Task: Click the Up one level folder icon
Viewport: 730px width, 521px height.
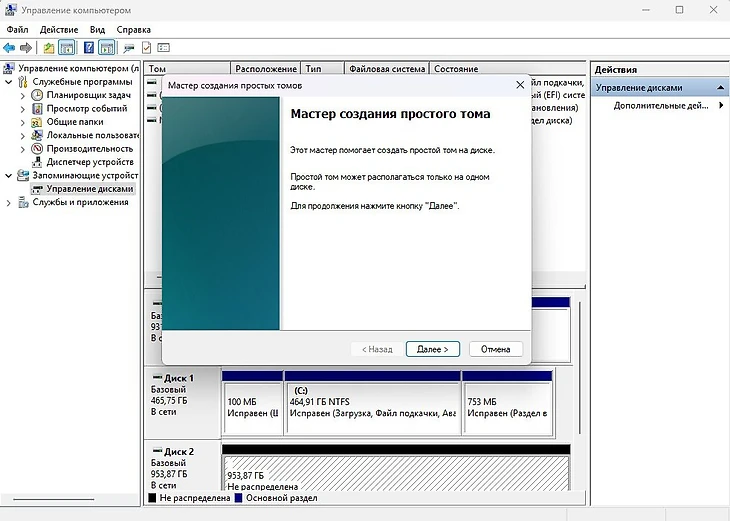Action: click(49, 47)
